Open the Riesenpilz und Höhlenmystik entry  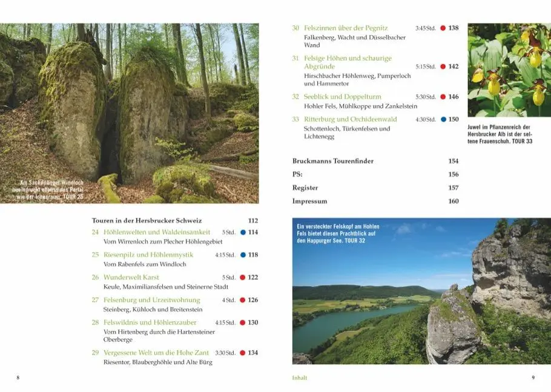tap(148, 255)
